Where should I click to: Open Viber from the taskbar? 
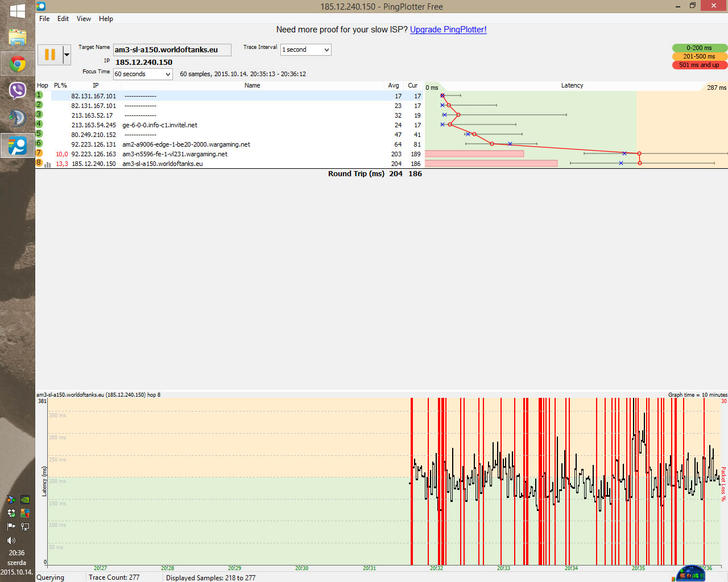[17, 91]
